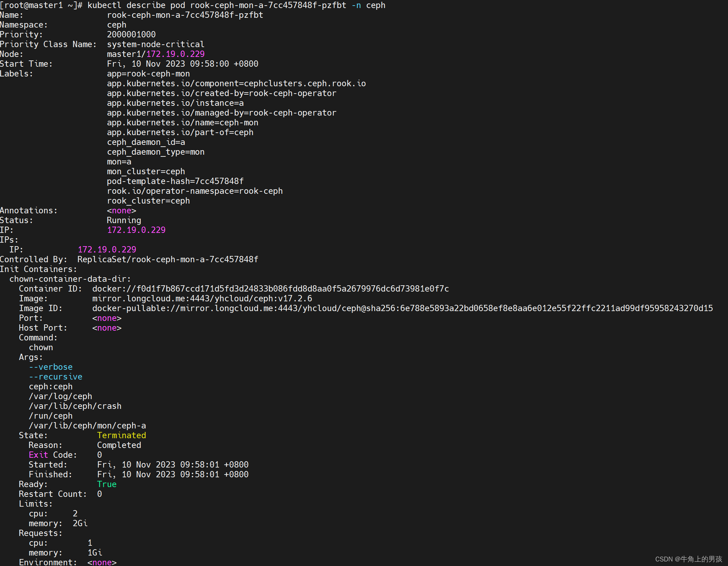Click the Status value Running
The image size is (728, 566).
(124, 220)
